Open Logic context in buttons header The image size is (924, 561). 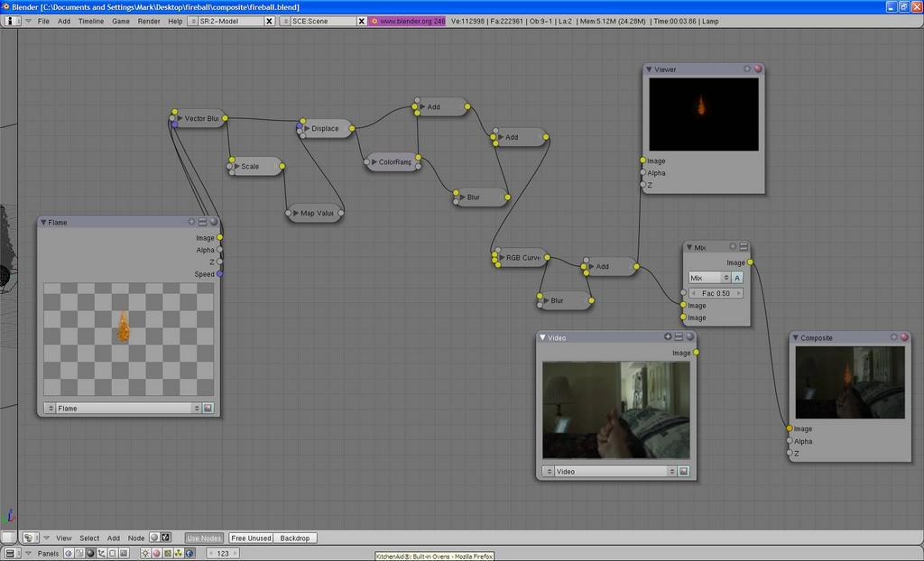[69, 554]
